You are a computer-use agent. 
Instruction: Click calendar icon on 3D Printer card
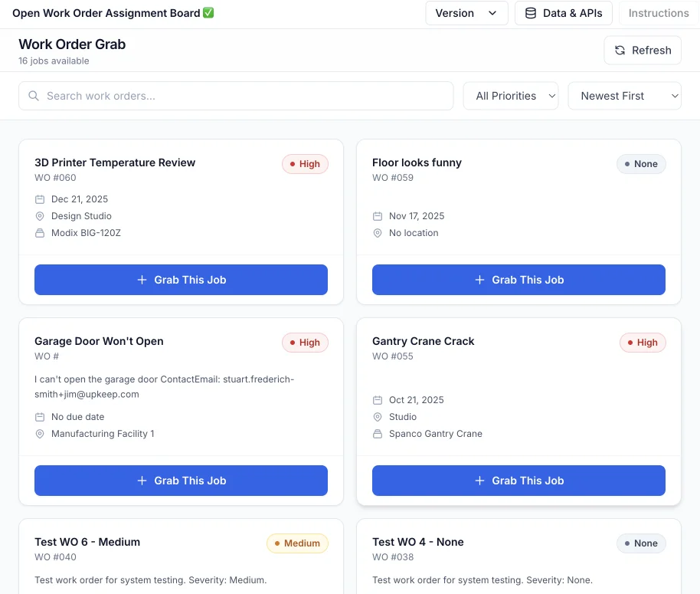tap(40, 199)
